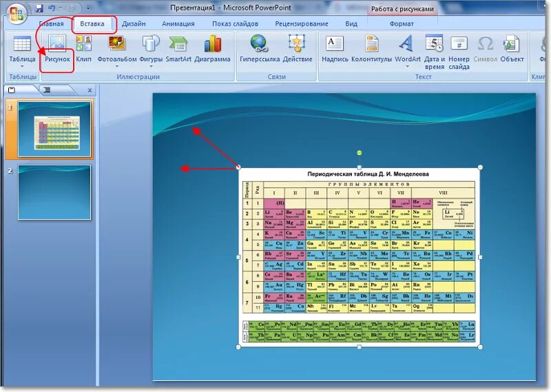Screen dimensions: 551x392
Task: Insert WordArt text
Action: coord(407,49)
